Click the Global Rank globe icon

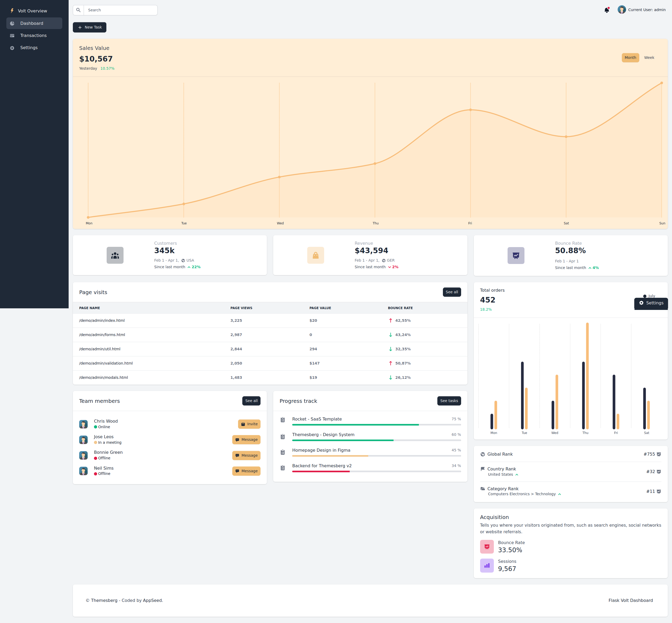pyautogui.click(x=482, y=454)
